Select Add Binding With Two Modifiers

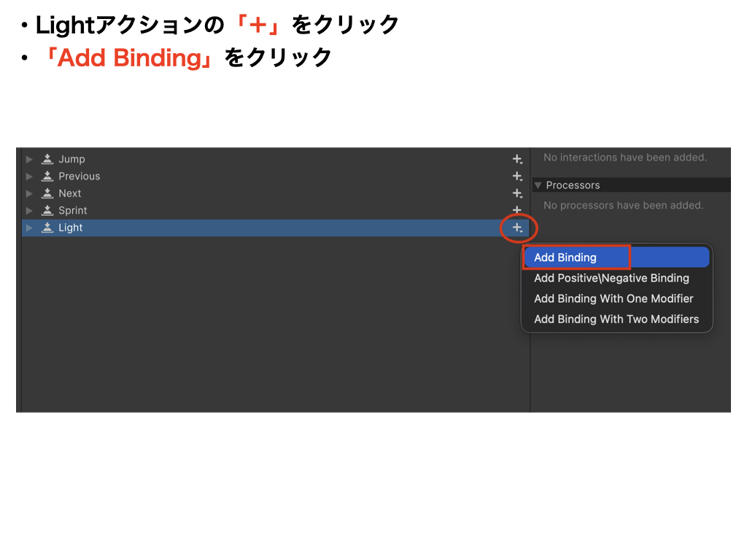tap(616, 319)
